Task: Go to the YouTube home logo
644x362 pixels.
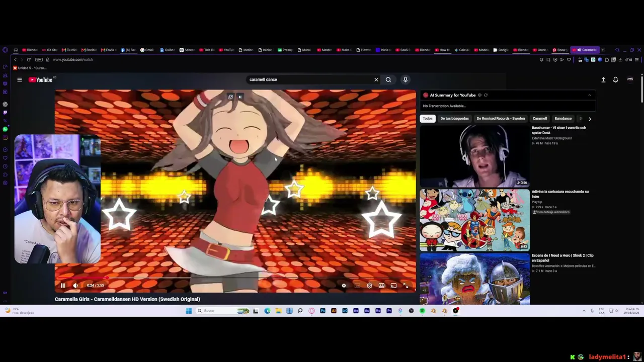Action: [x=41, y=79]
